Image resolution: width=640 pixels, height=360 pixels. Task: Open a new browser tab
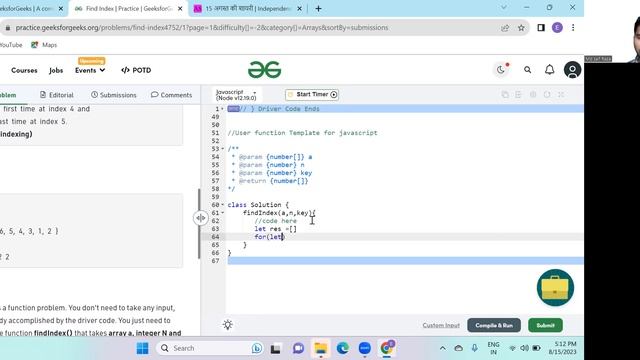[x=318, y=9]
